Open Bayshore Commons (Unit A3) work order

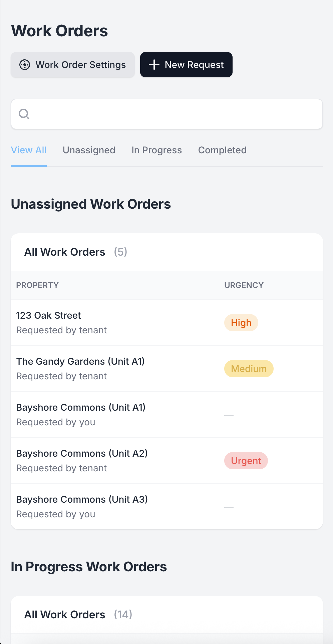tap(82, 499)
